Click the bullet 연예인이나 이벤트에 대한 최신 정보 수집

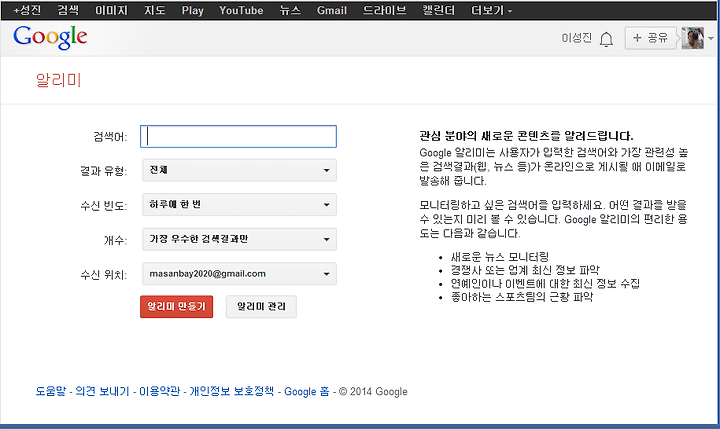click(545, 283)
